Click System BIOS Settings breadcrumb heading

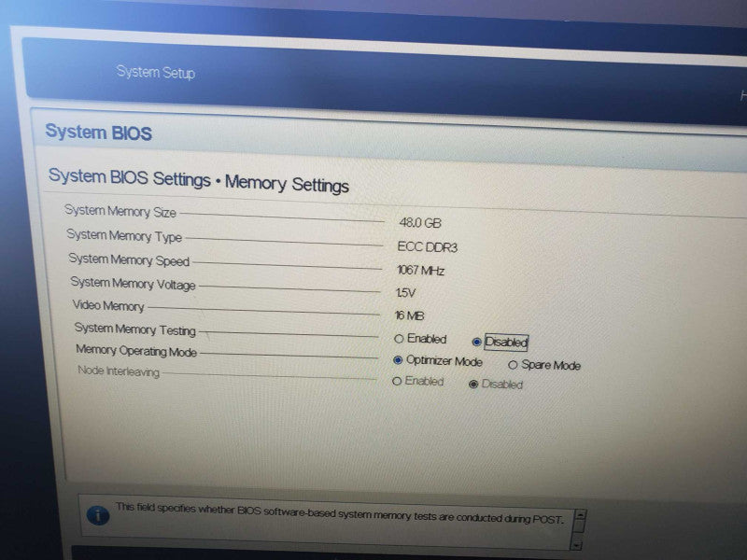click(199, 180)
